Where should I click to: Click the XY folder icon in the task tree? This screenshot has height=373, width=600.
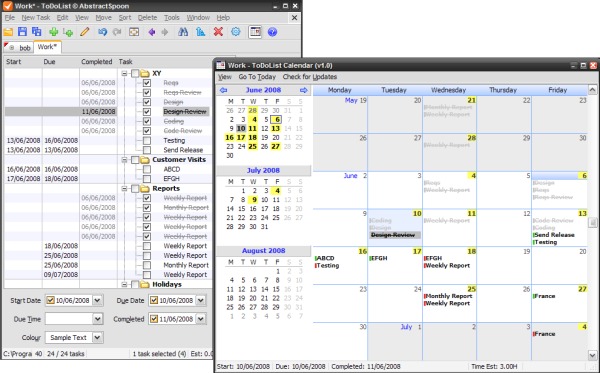(x=144, y=73)
